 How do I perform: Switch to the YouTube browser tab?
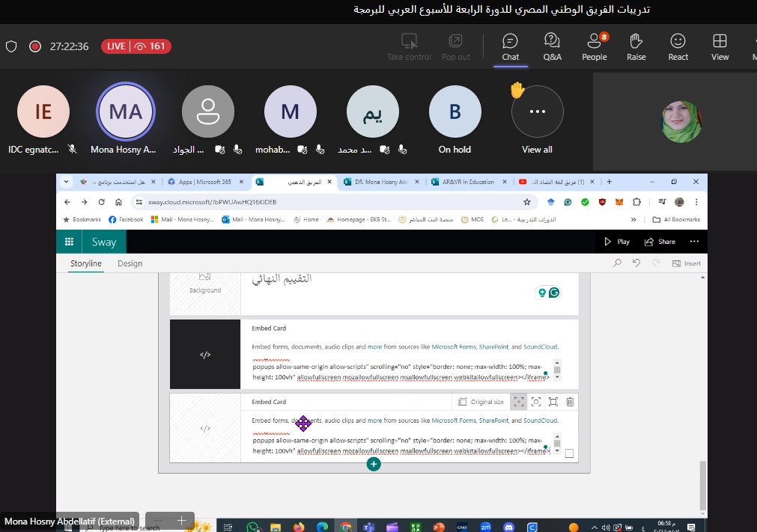[555, 182]
